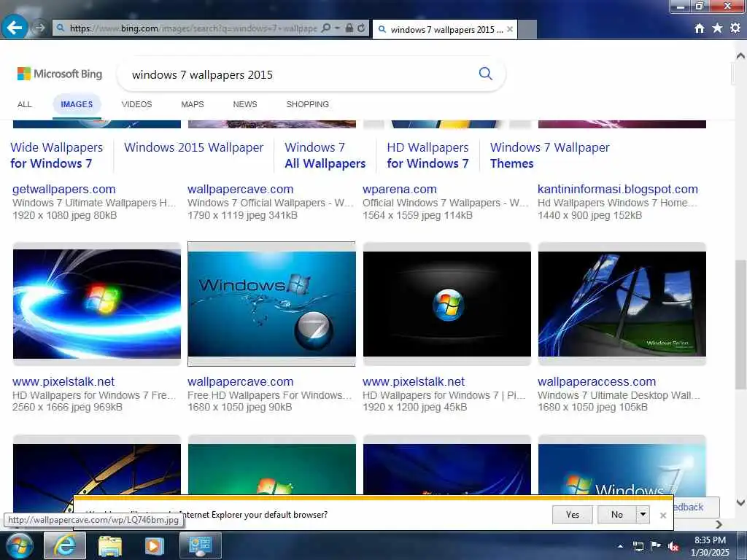Open Wide Wallpapers for Windows 7 suggestion

(x=57, y=155)
